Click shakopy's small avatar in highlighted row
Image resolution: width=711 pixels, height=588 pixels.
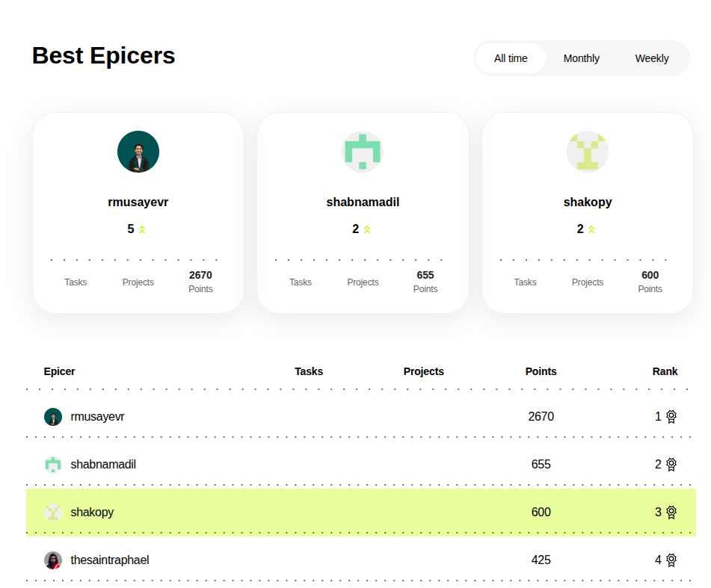point(53,513)
